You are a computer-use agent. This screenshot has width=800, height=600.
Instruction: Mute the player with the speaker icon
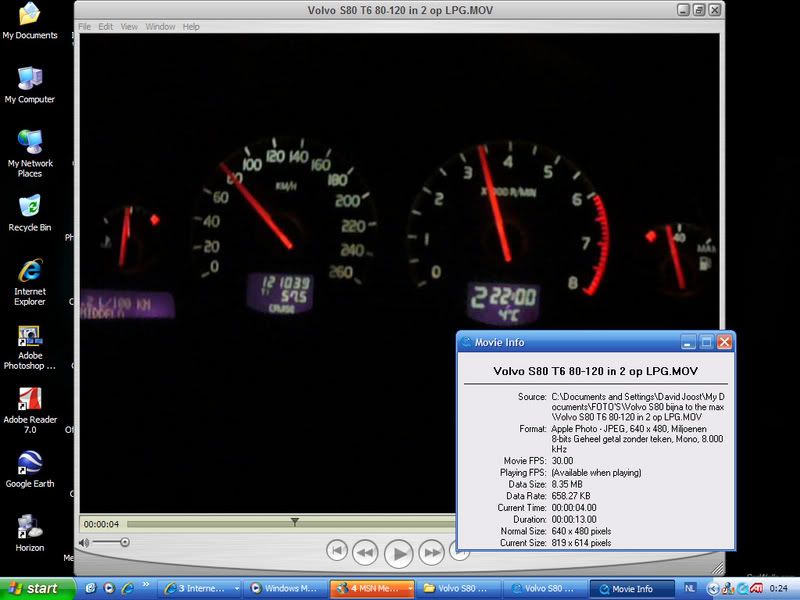tap(84, 543)
